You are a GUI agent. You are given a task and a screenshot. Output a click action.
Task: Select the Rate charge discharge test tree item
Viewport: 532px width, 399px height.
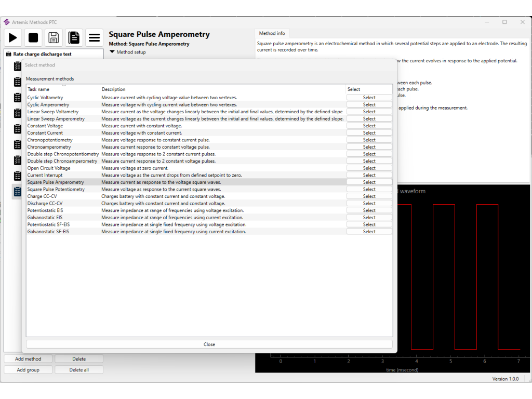[42, 54]
